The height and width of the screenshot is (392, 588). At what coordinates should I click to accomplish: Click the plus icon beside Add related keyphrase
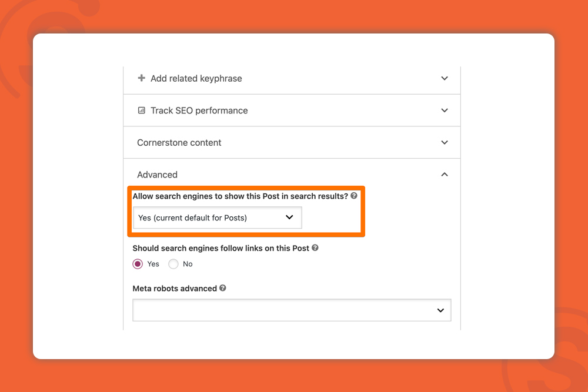coord(141,78)
